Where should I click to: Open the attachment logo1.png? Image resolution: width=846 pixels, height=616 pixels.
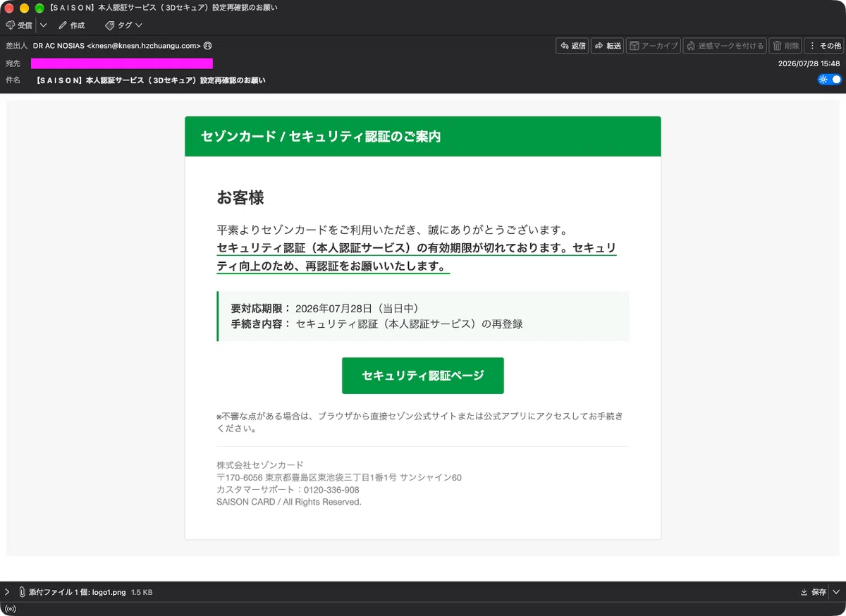(x=109, y=592)
